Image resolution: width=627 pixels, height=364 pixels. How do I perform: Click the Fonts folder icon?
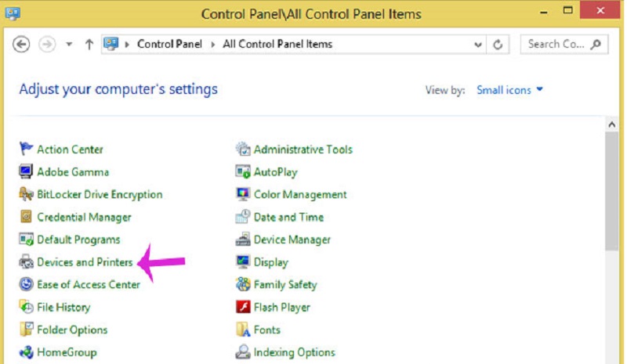tap(243, 330)
